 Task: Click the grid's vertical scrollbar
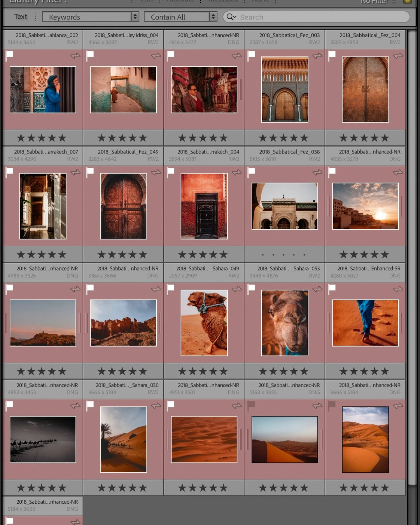[x=412, y=258]
